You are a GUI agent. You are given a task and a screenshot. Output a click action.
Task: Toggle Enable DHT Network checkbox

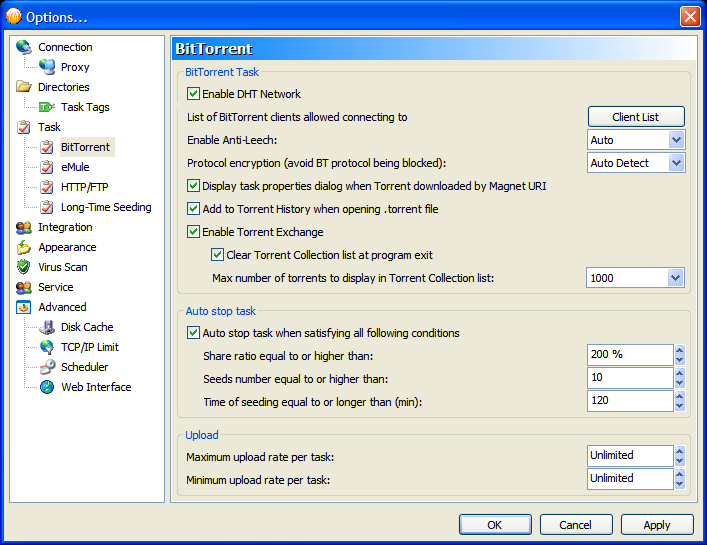point(193,94)
